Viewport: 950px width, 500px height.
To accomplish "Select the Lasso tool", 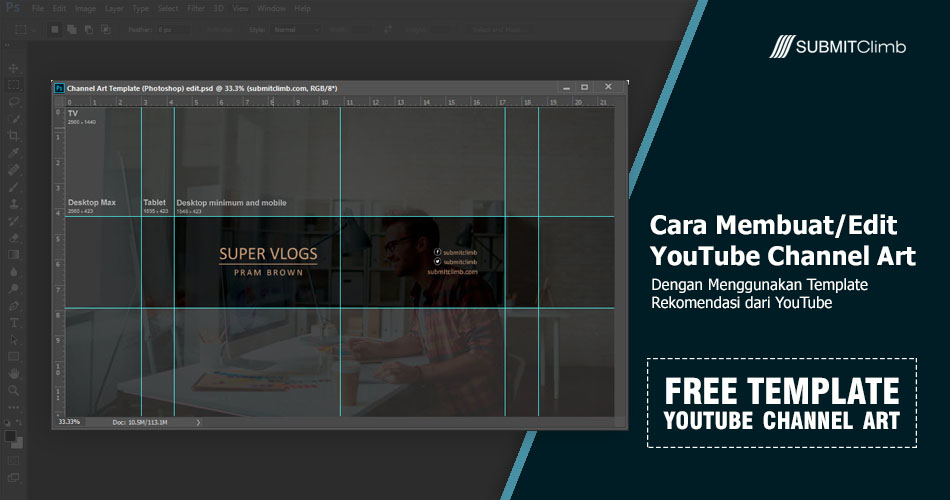I will [x=13, y=102].
